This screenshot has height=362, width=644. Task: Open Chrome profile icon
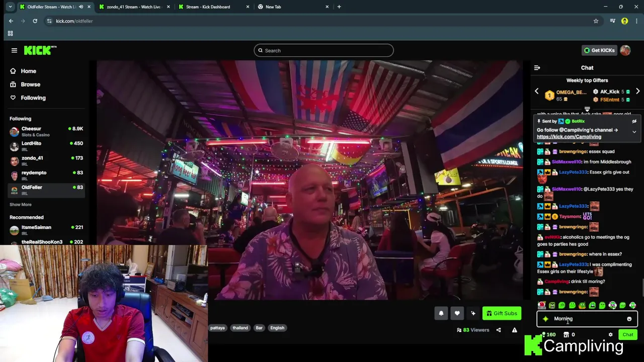(624, 21)
